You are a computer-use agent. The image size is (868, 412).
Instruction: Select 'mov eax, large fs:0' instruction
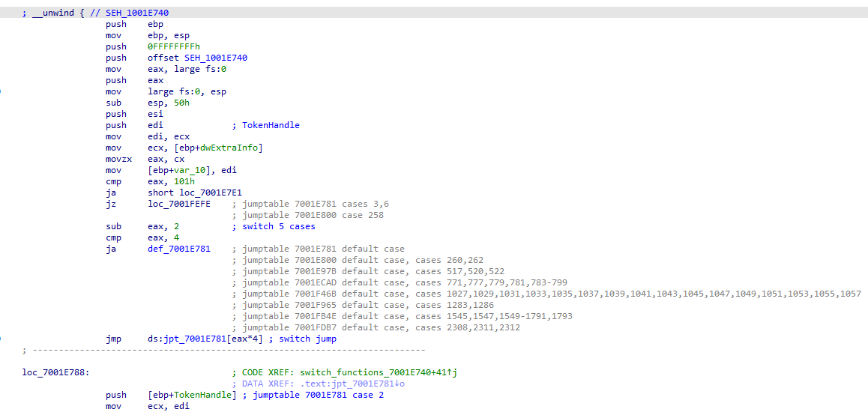[x=166, y=69]
